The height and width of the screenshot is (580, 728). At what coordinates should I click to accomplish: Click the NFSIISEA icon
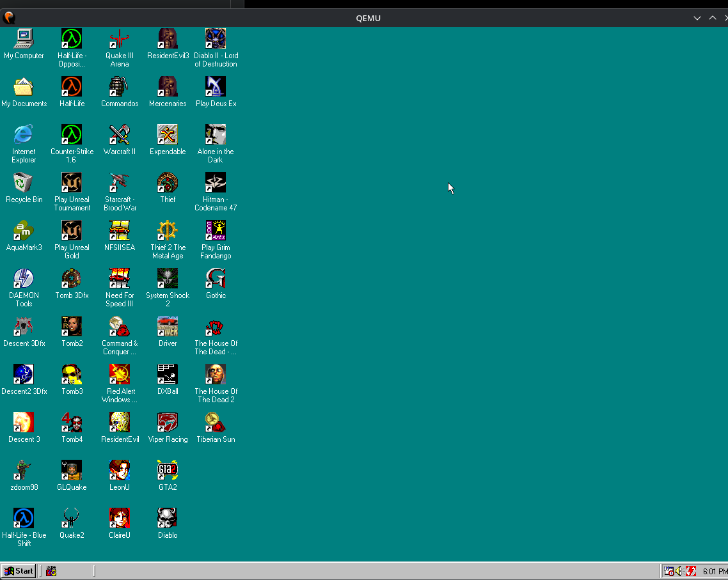[x=120, y=230]
